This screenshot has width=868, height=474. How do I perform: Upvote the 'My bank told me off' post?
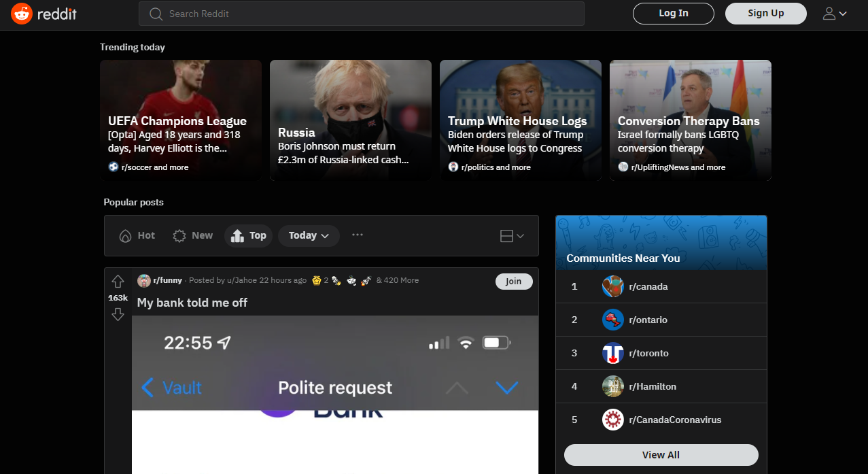pos(118,281)
